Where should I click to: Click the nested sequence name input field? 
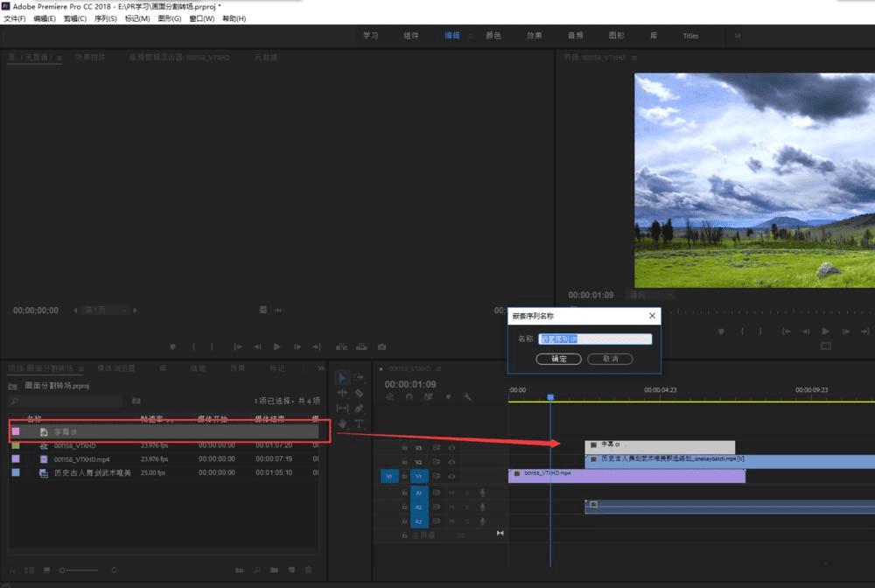click(595, 339)
